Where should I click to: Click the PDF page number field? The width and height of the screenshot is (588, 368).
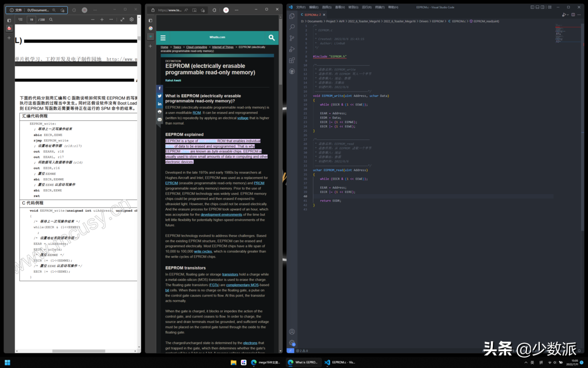point(31,19)
